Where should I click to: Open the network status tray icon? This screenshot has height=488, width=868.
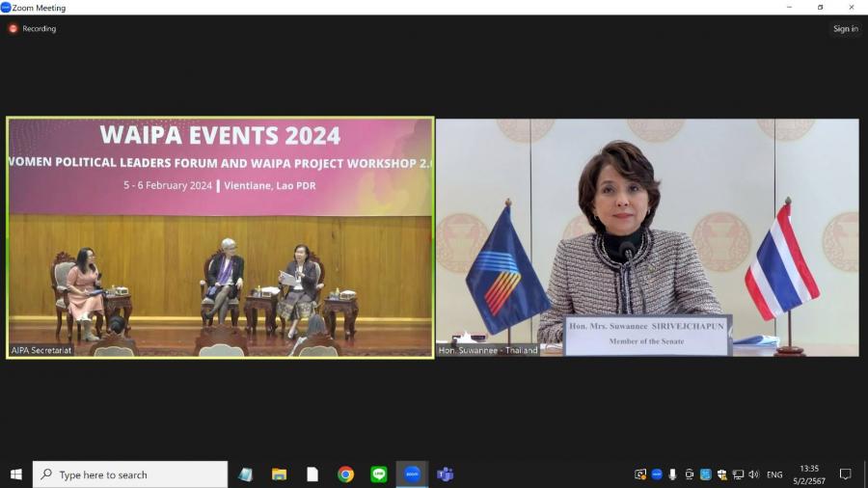click(738, 474)
